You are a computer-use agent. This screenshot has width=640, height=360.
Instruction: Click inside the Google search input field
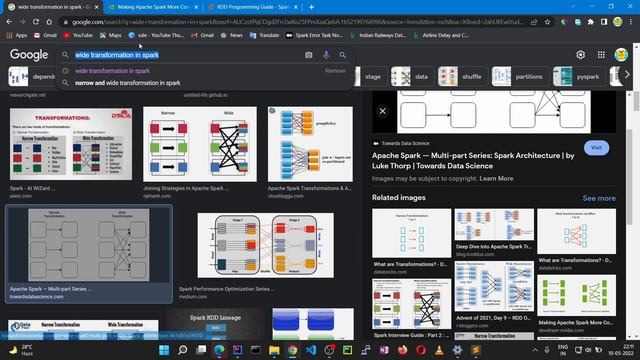pyautogui.click(x=188, y=55)
